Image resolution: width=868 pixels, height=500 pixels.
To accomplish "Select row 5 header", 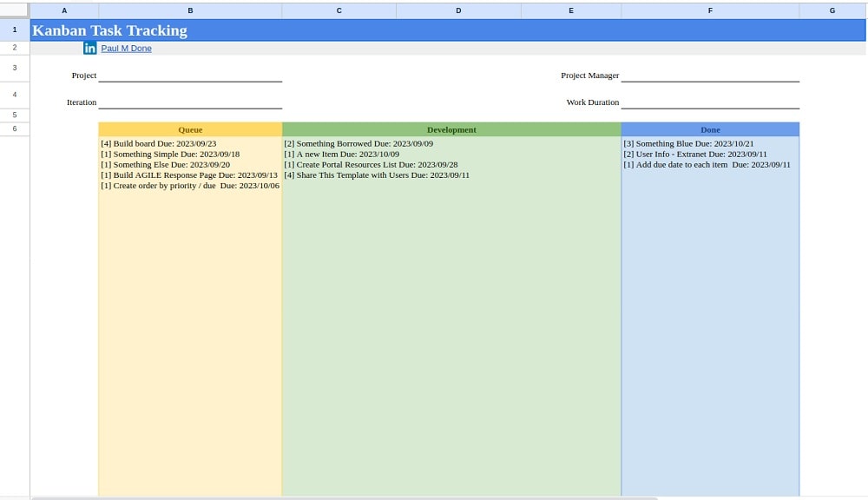I will click(15, 115).
